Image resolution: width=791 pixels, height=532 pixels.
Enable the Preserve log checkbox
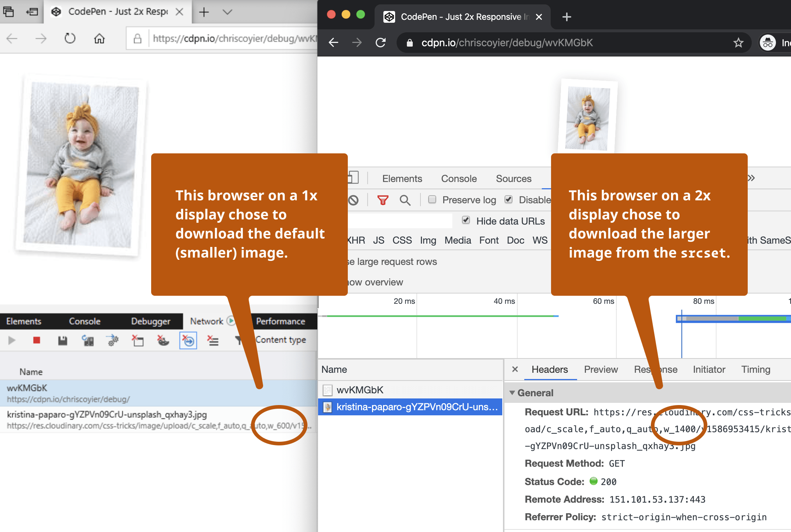(432, 199)
